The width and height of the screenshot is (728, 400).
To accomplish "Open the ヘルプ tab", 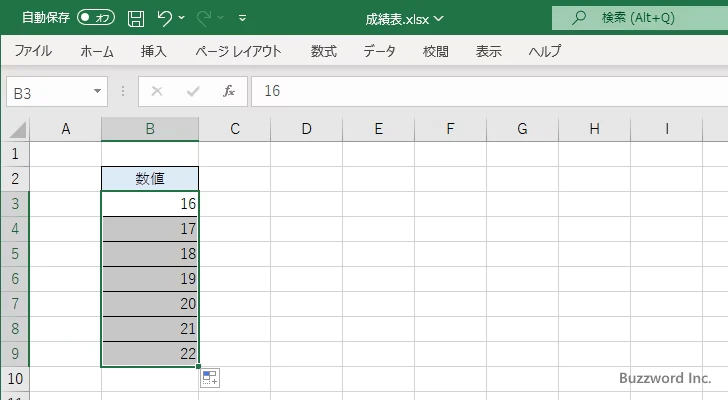I will (545, 51).
